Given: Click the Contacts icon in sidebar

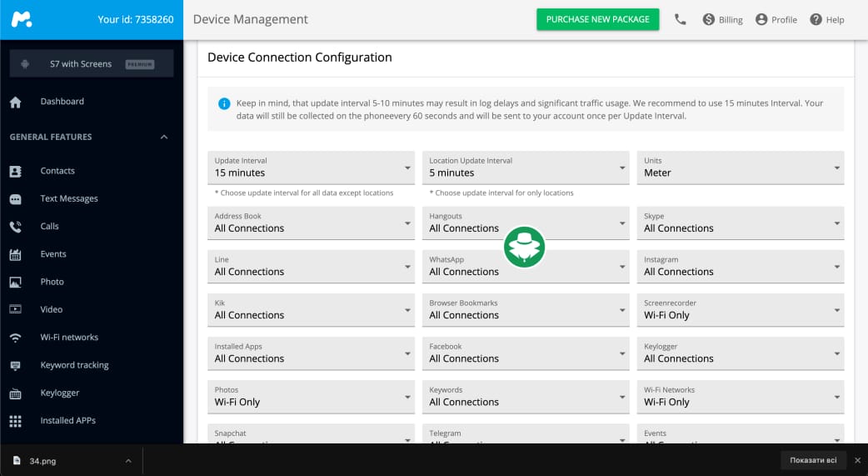Looking at the screenshot, I should point(15,171).
